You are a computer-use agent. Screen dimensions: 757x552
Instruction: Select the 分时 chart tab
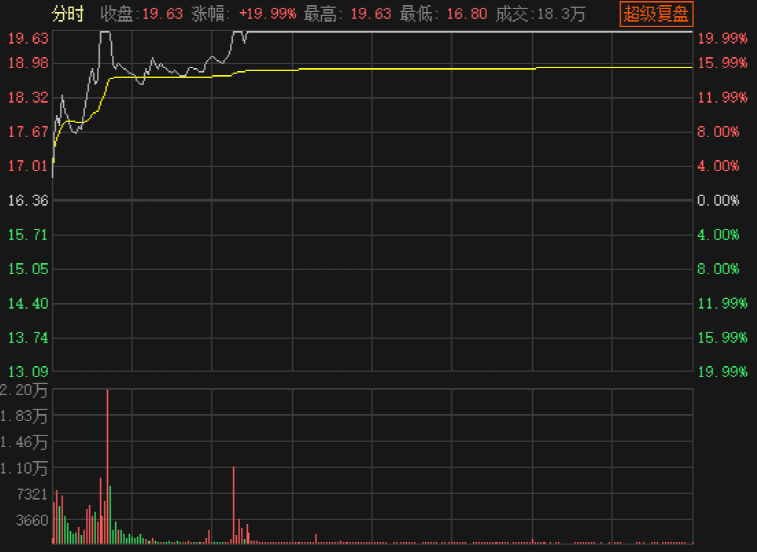click(68, 14)
